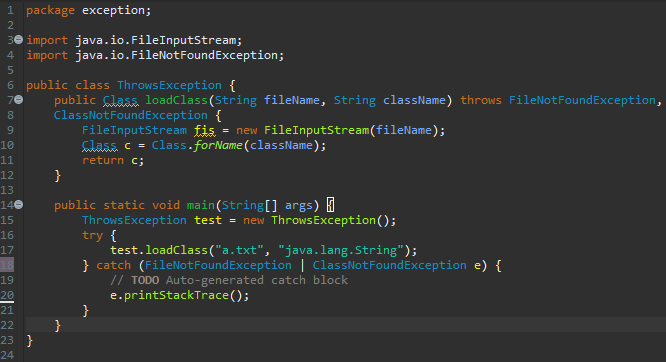The height and width of the screenshot is (362, 666).
Task: Click the underlined Class return type on line 7
Action: tap(120, 100)
